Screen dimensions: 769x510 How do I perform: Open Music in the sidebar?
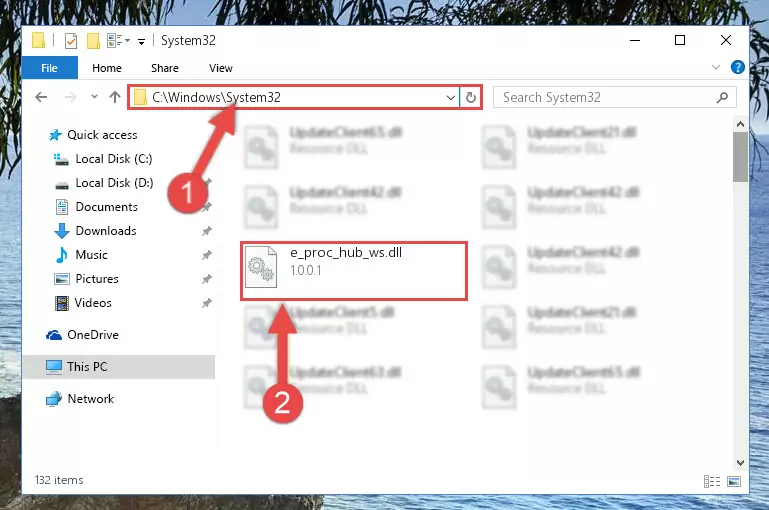click(x=91, y=255)
